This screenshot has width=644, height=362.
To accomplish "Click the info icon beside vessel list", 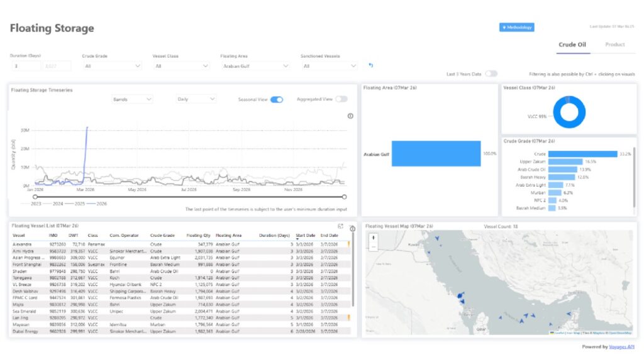I will click(352, 229).
